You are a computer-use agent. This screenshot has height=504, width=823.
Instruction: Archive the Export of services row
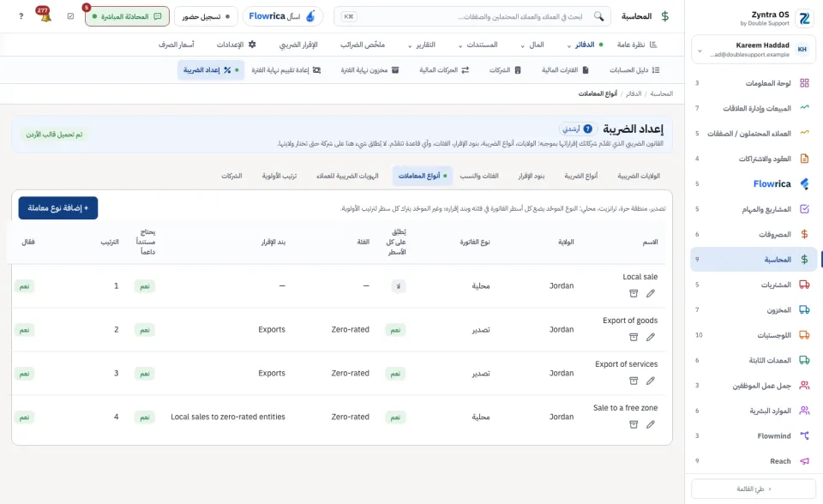click(634, 381)
